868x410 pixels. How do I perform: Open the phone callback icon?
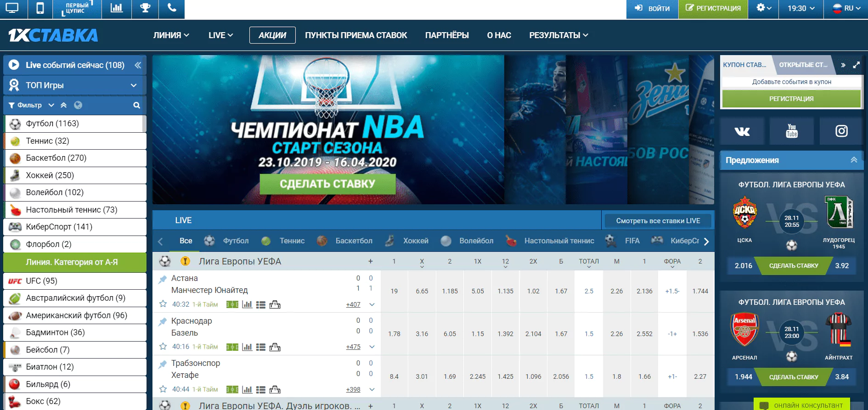click(x=172, y=8)
